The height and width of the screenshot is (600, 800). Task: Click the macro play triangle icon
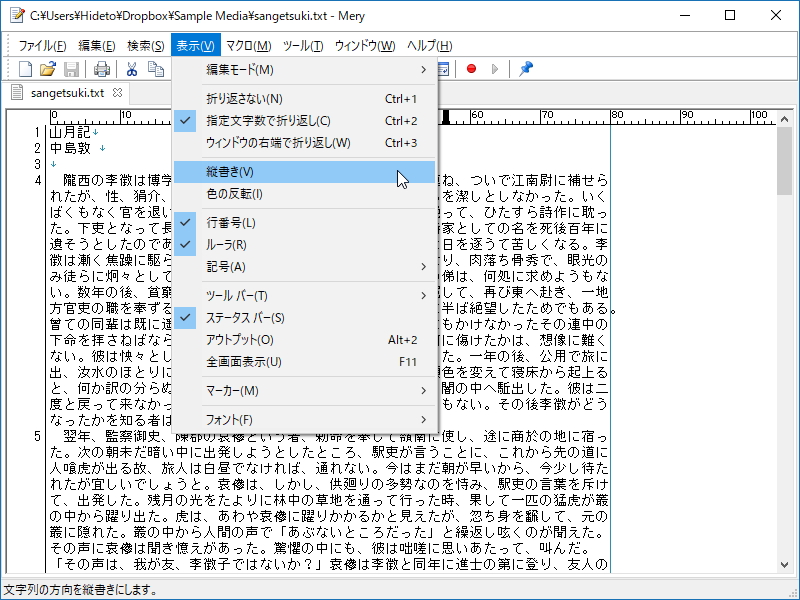(494, 68)
